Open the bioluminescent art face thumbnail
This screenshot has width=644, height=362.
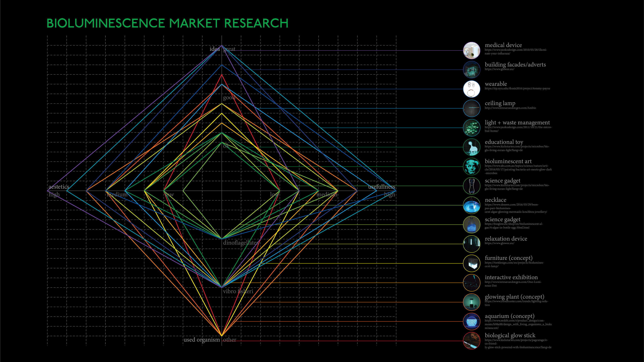471,166
